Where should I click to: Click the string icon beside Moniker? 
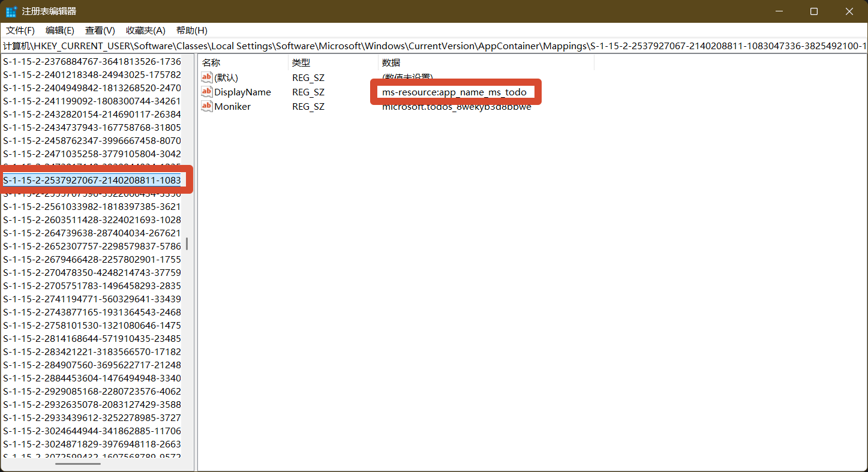pyautogui.click(x=207, y=106)
